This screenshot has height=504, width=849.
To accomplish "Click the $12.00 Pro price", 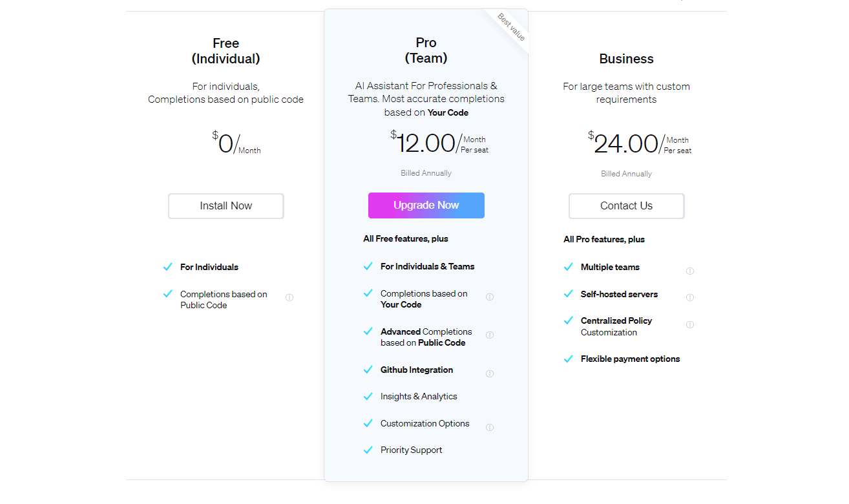I will click(426, 143).
